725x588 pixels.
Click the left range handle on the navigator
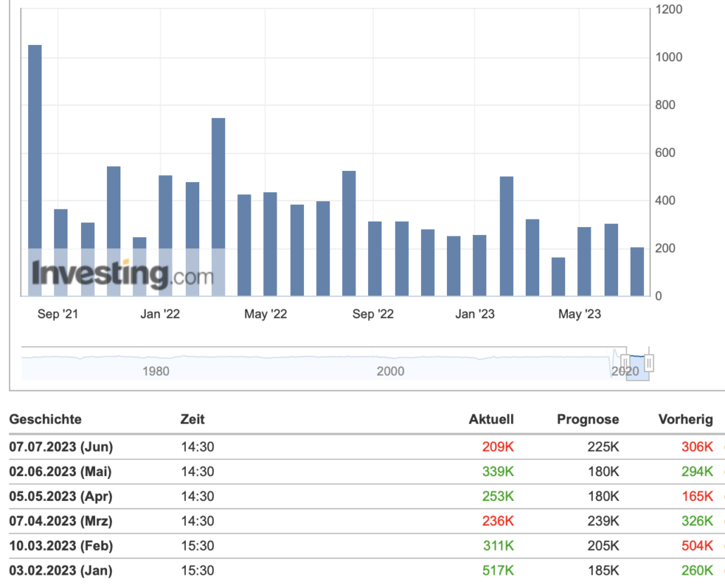[x=625, y=363]
